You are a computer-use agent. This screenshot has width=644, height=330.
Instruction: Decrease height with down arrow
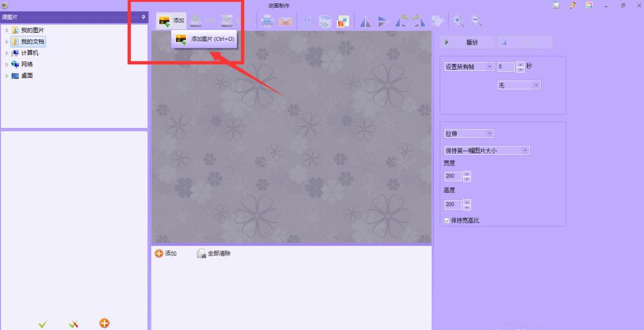[466, 208]
